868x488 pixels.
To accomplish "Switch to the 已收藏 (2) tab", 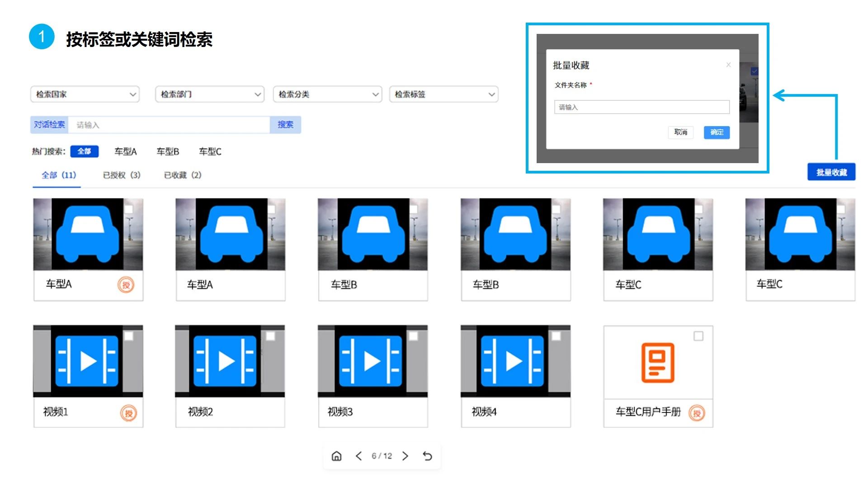I will click(183, 175).
